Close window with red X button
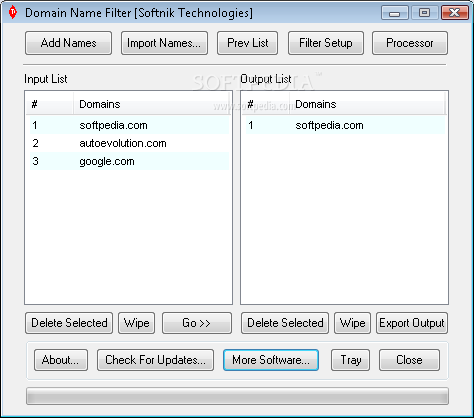Viewport: 474px width, 418px height. pyautogui.click(x=454, y=13)
